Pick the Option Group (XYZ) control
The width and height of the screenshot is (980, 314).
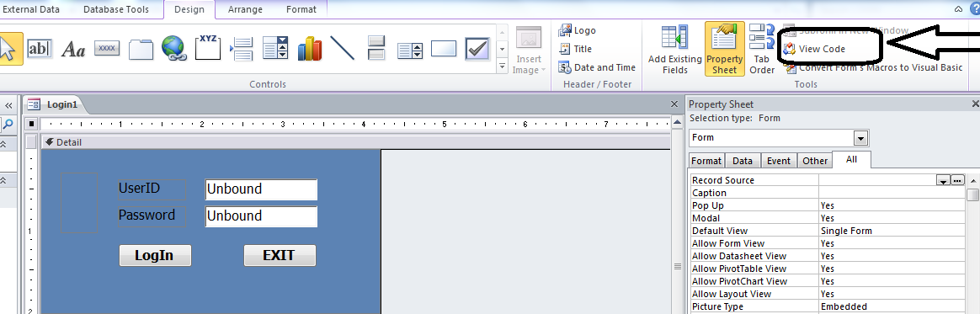pyautogui.click(x=208, y=47)
